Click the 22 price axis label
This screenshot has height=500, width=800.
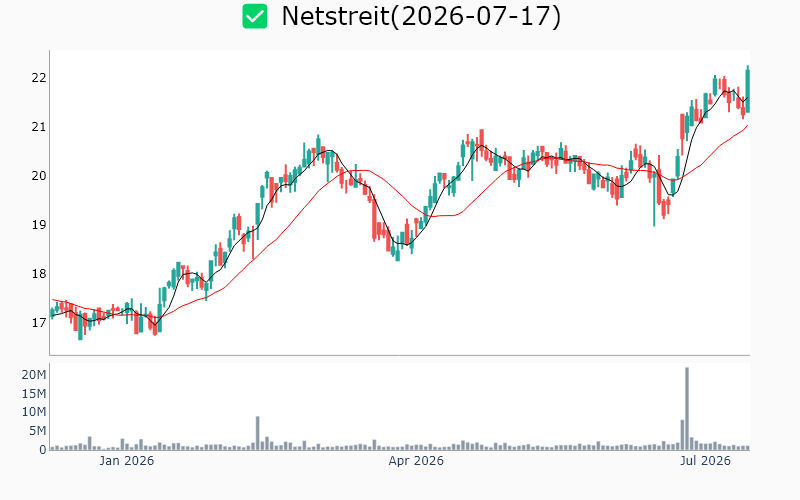pyautogui.click(x=39, y=78)
